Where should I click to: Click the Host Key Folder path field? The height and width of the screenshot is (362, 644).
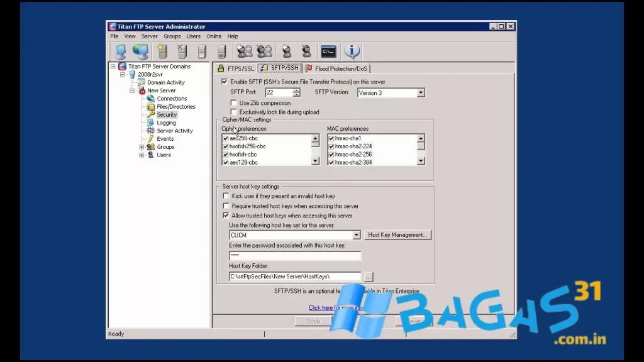coord(295,277)
